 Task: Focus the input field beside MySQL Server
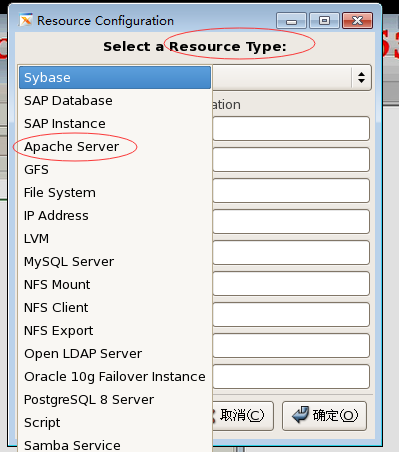[x=291, y=252]
